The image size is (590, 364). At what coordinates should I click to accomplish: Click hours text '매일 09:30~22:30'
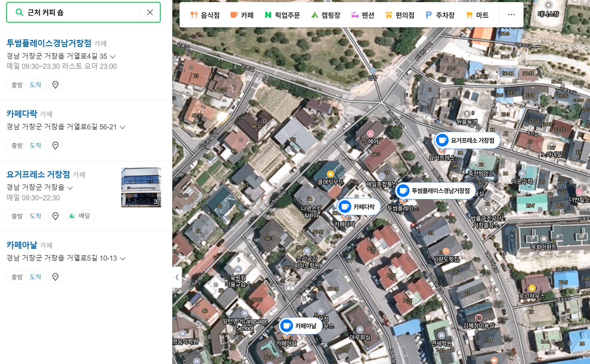[33, 198]
